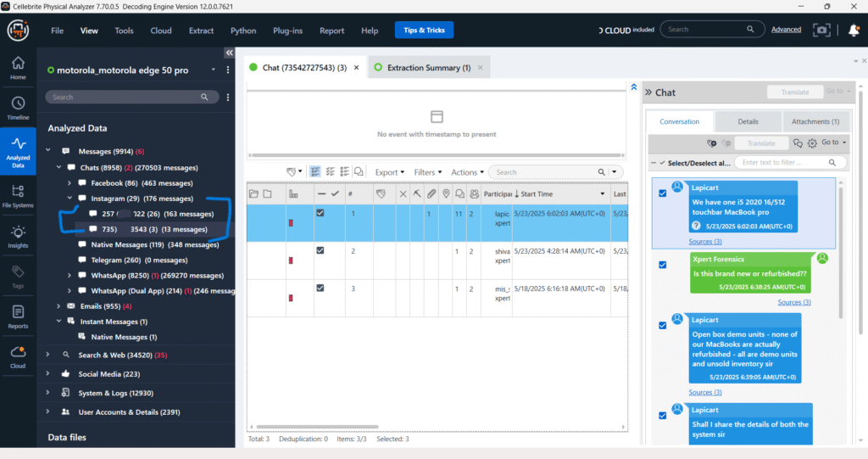Switch to the Attachments (1) tab

point(815,121)
